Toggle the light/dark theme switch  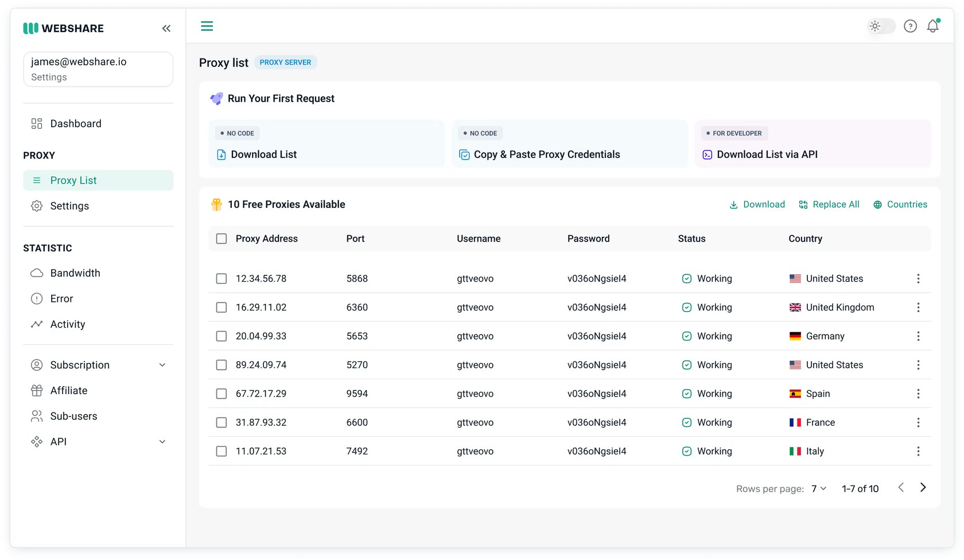click(881, 26)
